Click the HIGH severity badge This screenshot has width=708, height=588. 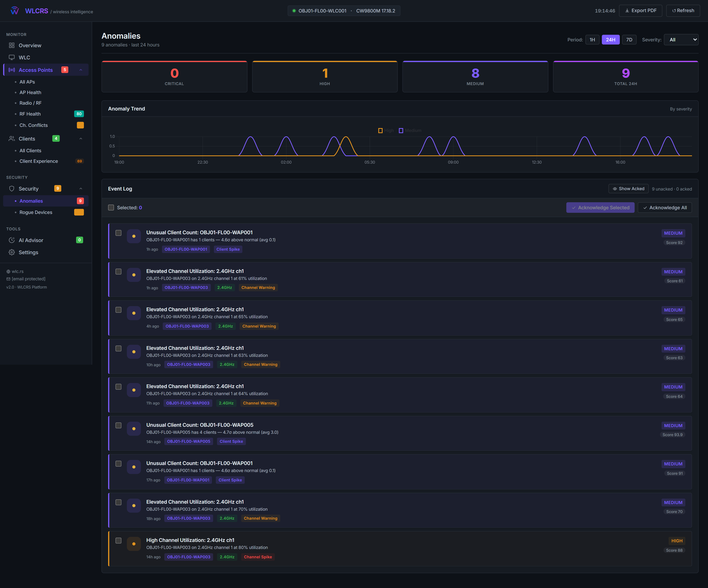pos(677,541)
